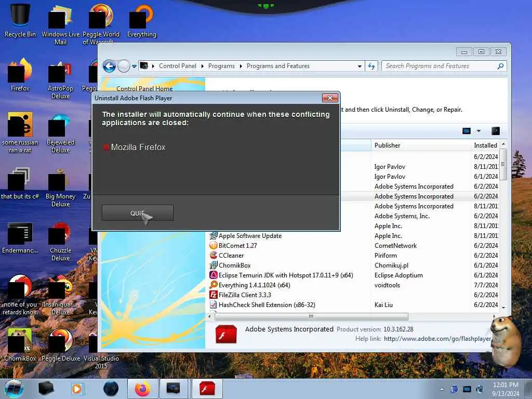The image size is (532, 399).
Task: Click the help icon in Programs toolbar
Action: [x=496, y=131]
